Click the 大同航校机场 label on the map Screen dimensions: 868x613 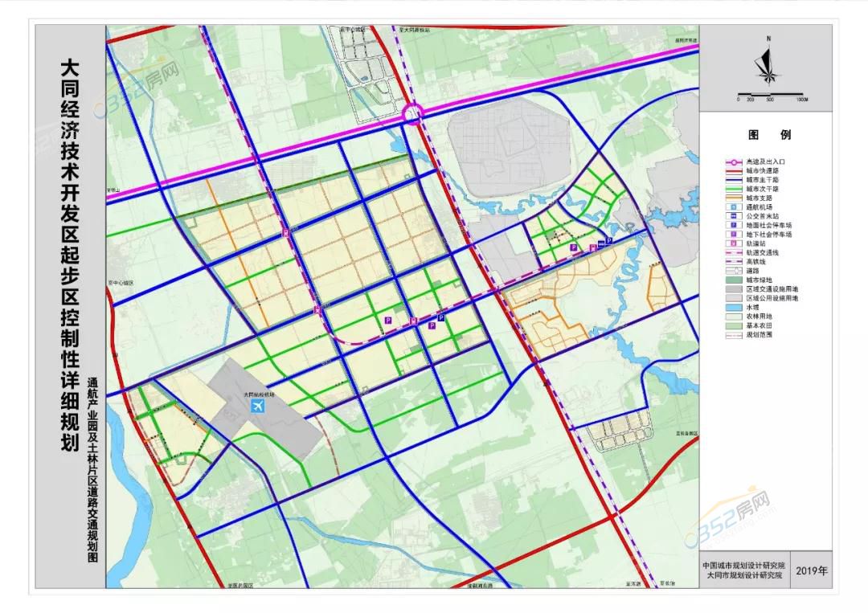(x=258, y=394)
